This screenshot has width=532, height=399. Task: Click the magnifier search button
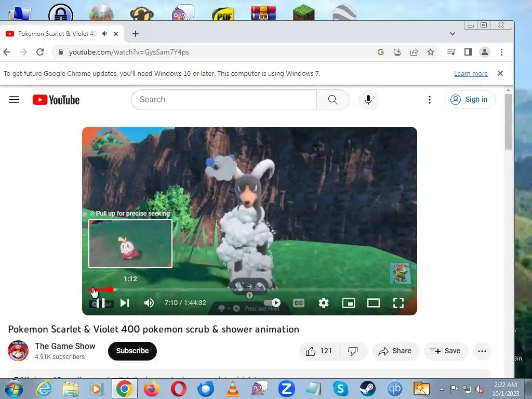[333, 99]
